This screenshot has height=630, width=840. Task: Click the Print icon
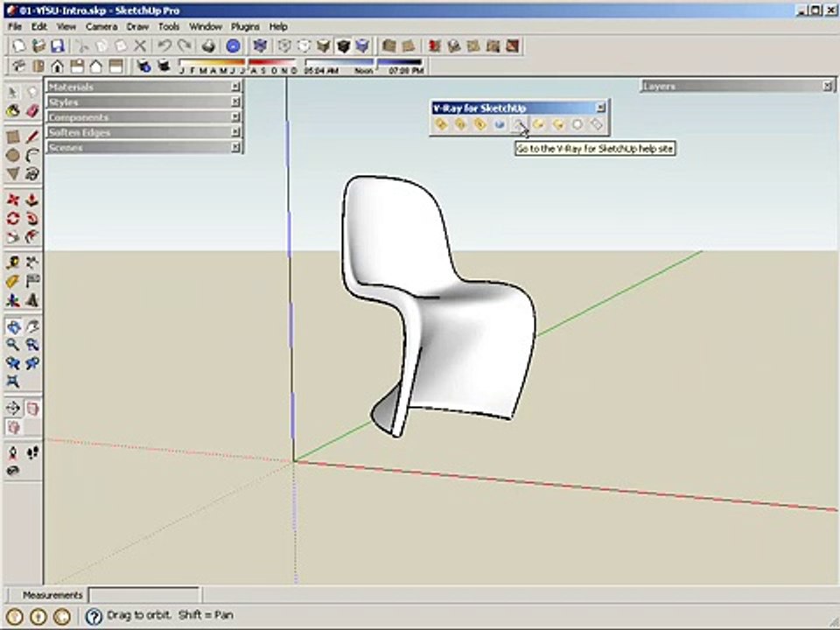click(x=209, y=46)
